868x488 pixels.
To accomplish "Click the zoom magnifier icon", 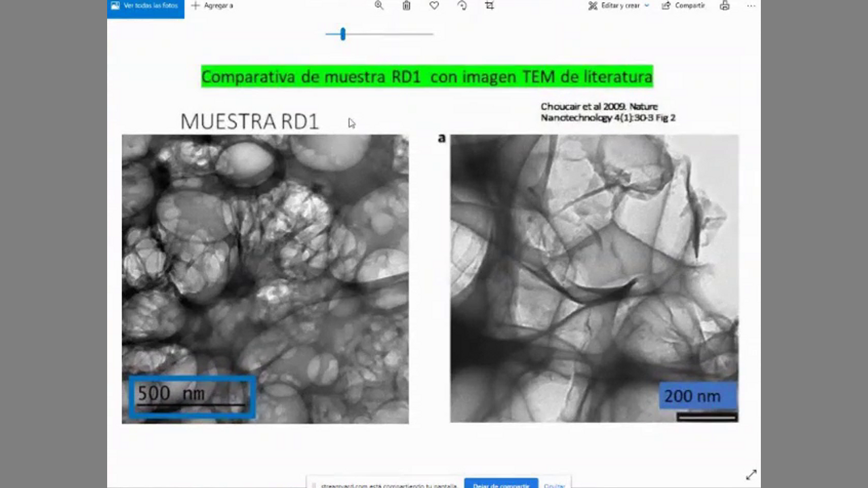I will tap(379, 5).
